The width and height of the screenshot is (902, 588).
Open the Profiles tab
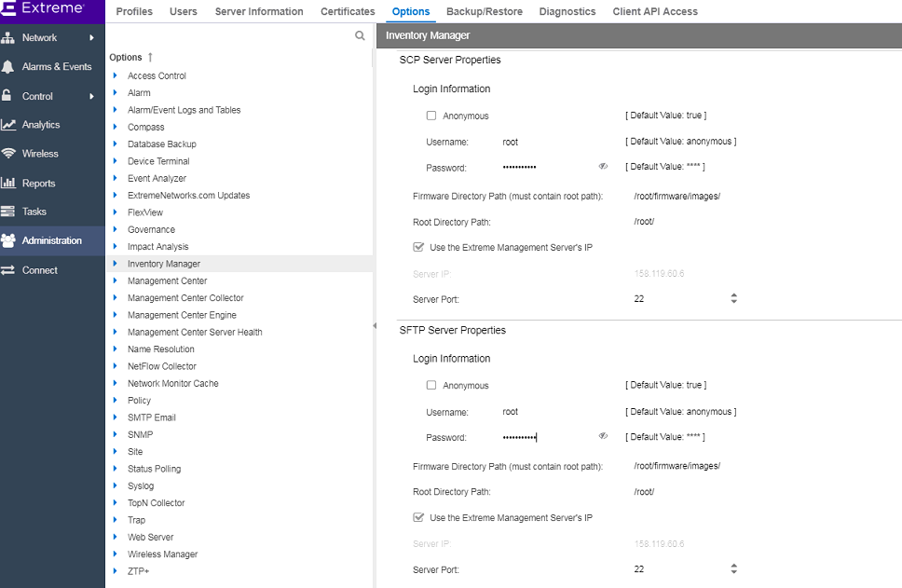point(134,11)
